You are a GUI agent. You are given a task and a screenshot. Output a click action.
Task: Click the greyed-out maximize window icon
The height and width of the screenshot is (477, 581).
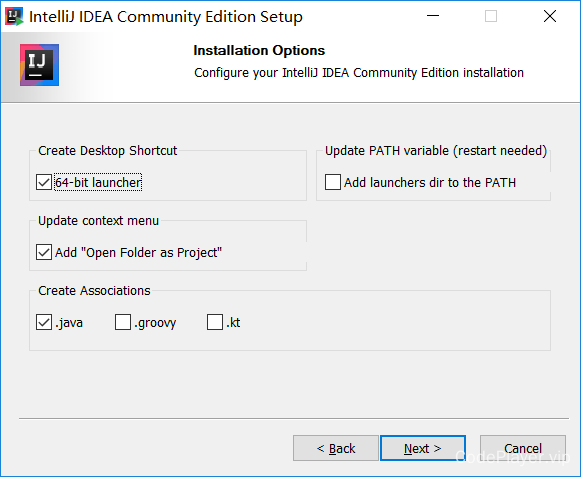[491, 16]
